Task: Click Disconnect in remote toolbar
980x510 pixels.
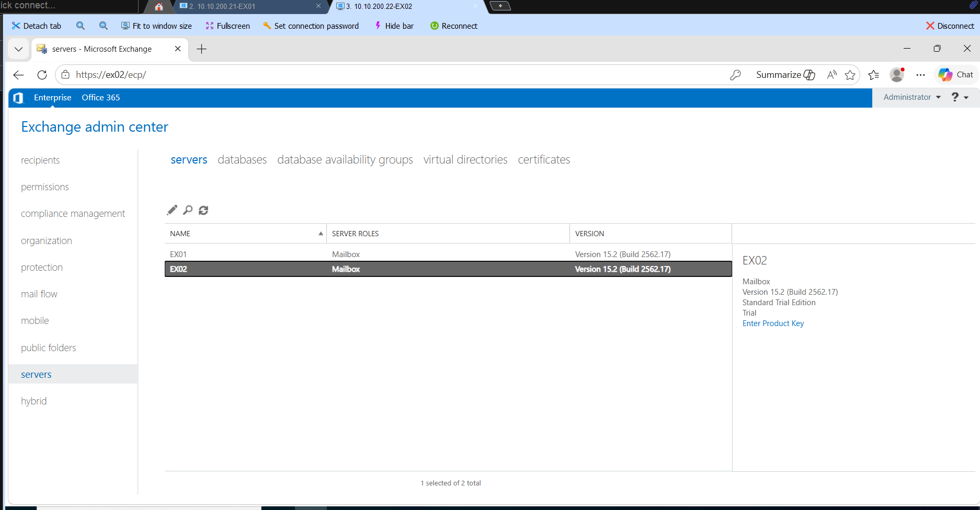Action: (x=950, y=26)
